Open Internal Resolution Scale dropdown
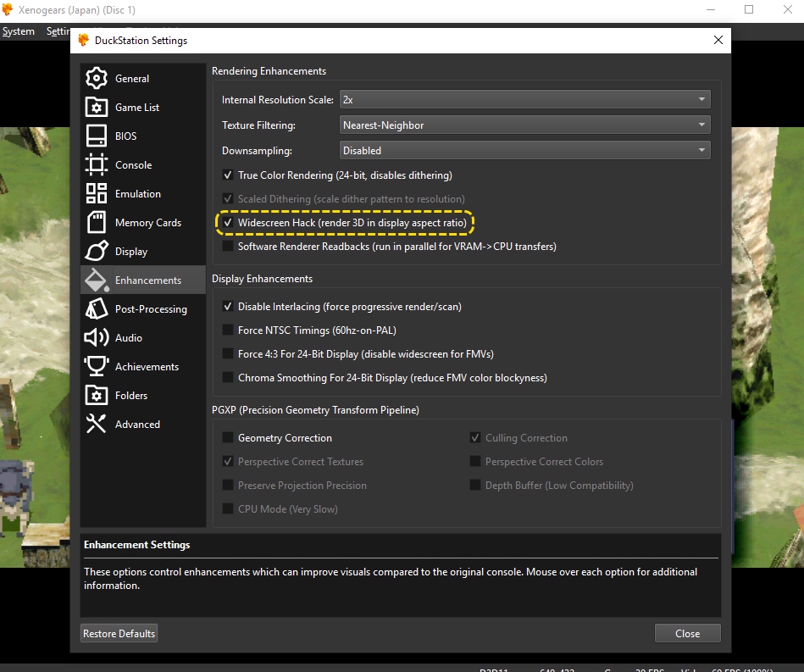Viewport: 804px width, 672px height. (525, 99)
